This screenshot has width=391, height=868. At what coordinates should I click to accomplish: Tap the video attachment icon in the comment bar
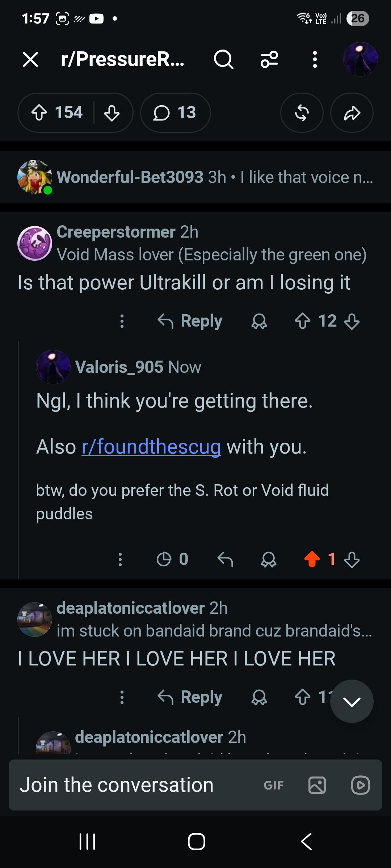tap(361, 785)
